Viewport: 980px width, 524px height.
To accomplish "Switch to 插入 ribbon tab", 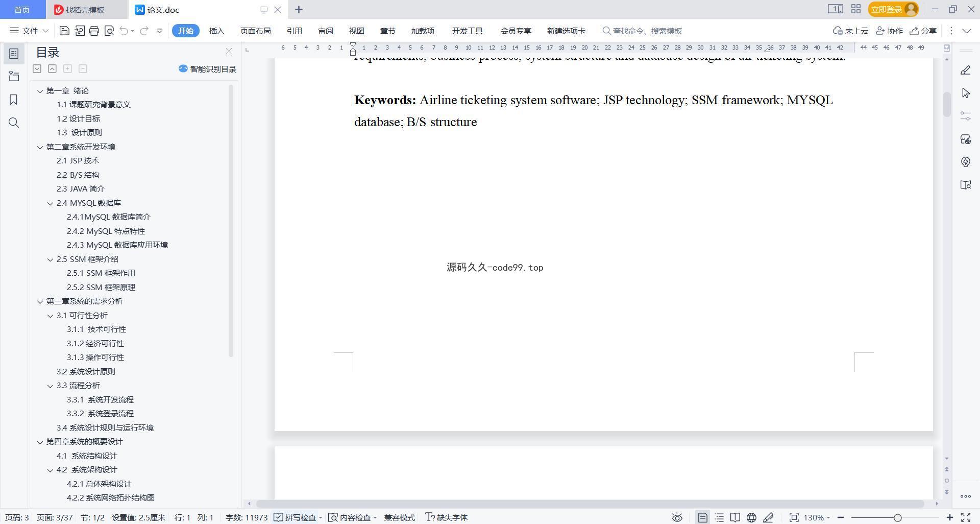I will click(x=217, y=31).
